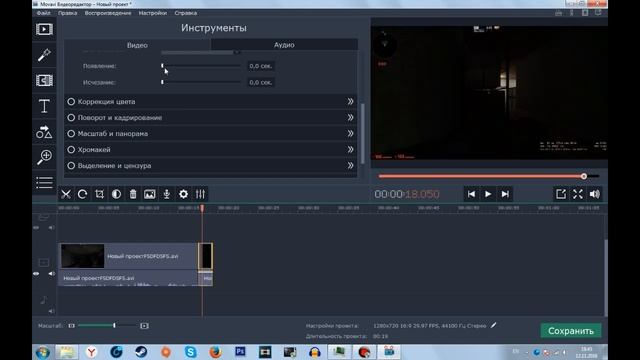
Task: Open the Правка menu
Action: pyautogui.click(x=67, y=13)
